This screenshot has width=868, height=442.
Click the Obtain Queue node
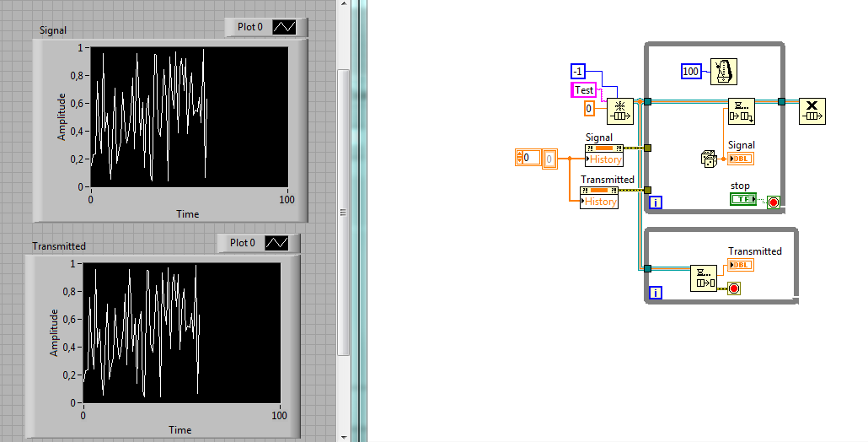tap(620, 111)
